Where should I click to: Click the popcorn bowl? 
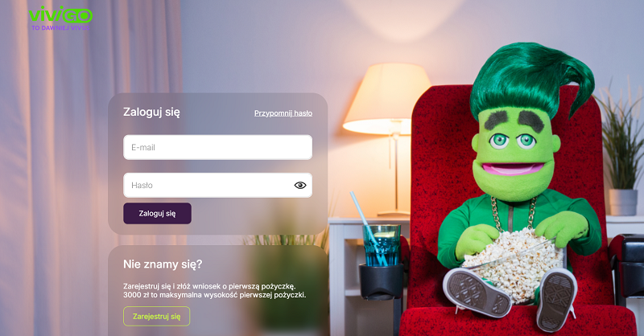513,260
